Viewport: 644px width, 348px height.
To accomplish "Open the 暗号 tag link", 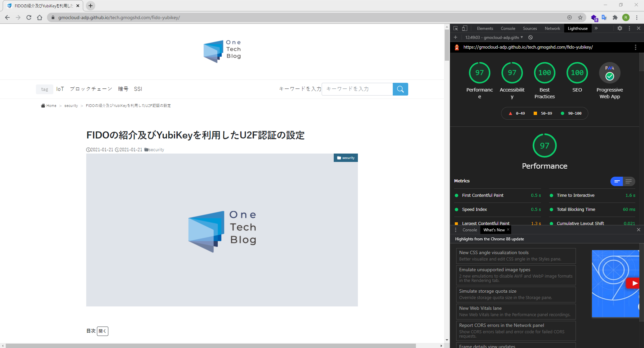I will tap(123, 89).
